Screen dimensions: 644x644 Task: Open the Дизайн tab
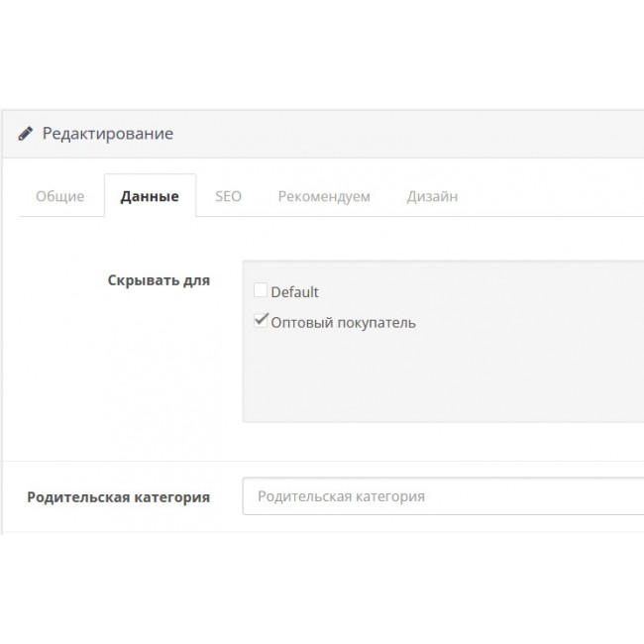432,196
